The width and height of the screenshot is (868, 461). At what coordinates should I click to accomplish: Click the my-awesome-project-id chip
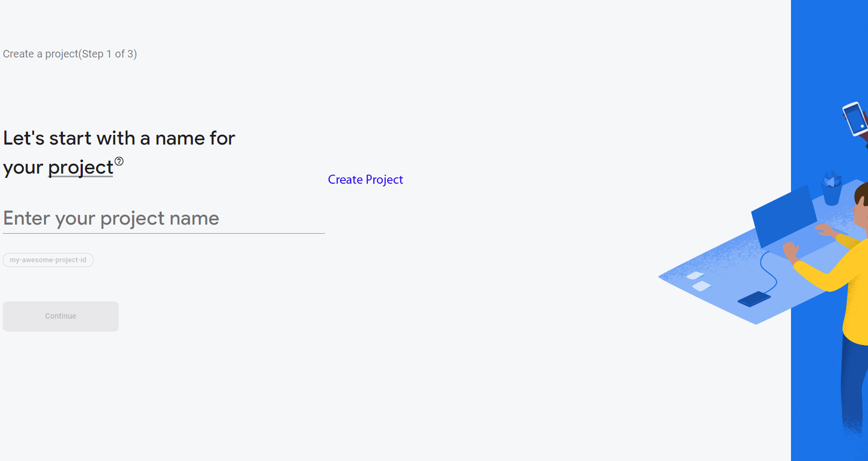coord(48,260)
